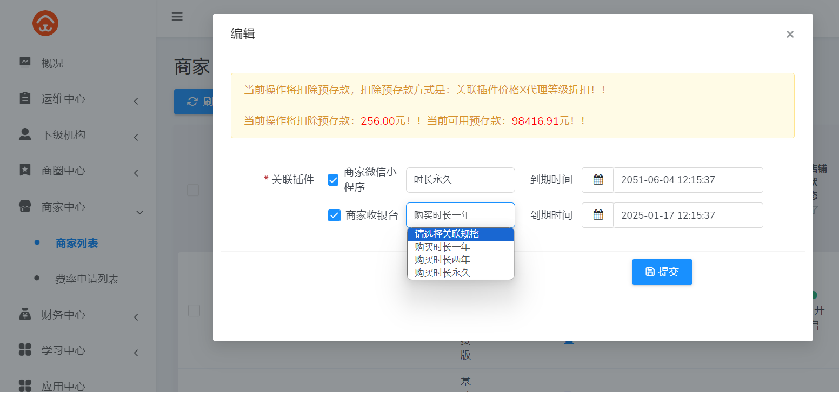Choose 购买时长一年 from dropdown list
The image size is (839, 393).
pos(461,247)
